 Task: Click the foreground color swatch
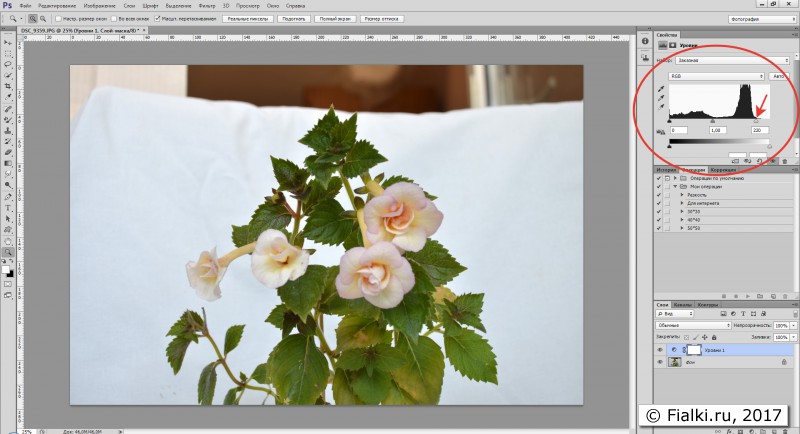tap(6, 270)
